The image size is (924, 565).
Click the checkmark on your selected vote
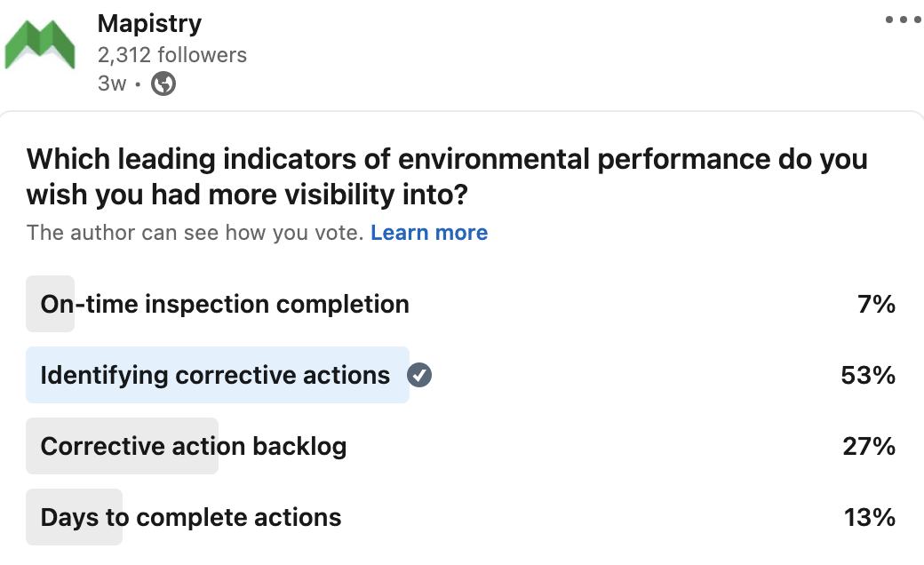pyautogui.click(x=418, y=375)
